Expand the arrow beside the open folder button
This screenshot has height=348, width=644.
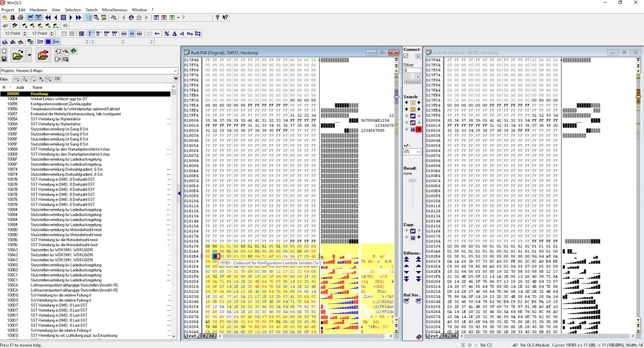pos(29,56)
